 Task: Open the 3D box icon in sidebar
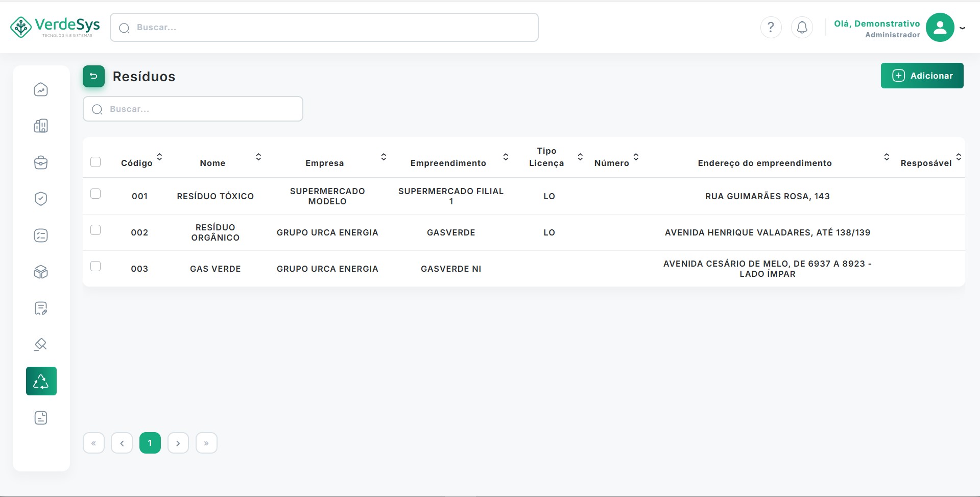point(41,272)
